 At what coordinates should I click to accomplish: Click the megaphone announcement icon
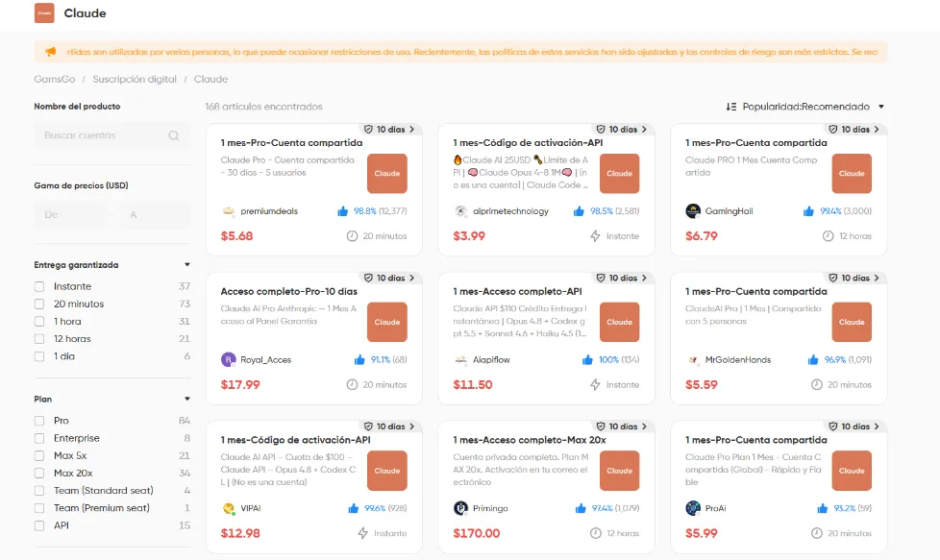pyautogui.click(x=51, y=52)
